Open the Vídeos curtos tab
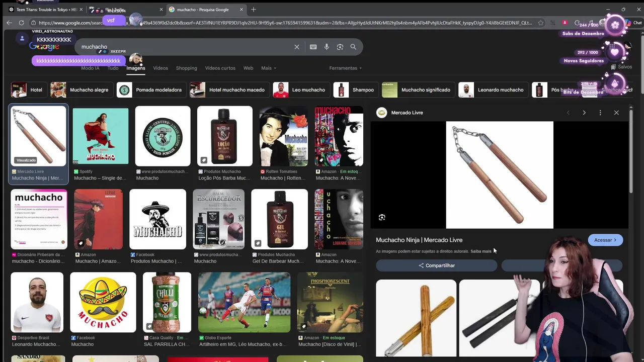The height and width of the screenshot is (362, 644). click(220, 68)
